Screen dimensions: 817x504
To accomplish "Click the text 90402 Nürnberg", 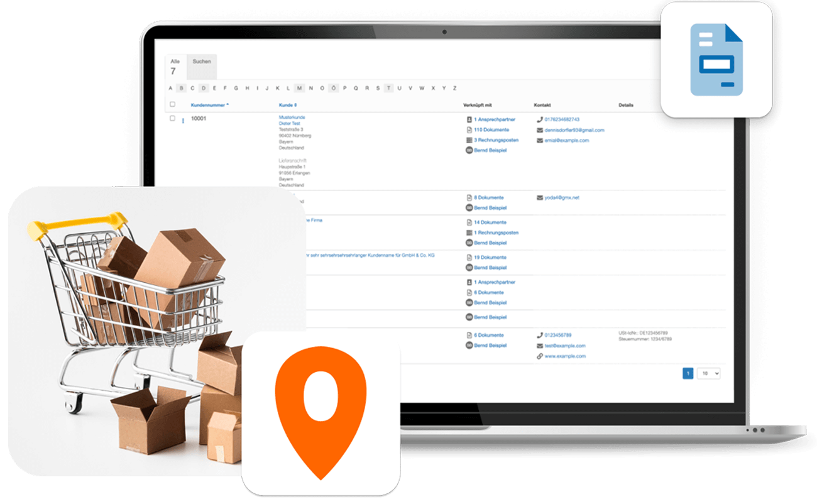I will coord(295,136).
